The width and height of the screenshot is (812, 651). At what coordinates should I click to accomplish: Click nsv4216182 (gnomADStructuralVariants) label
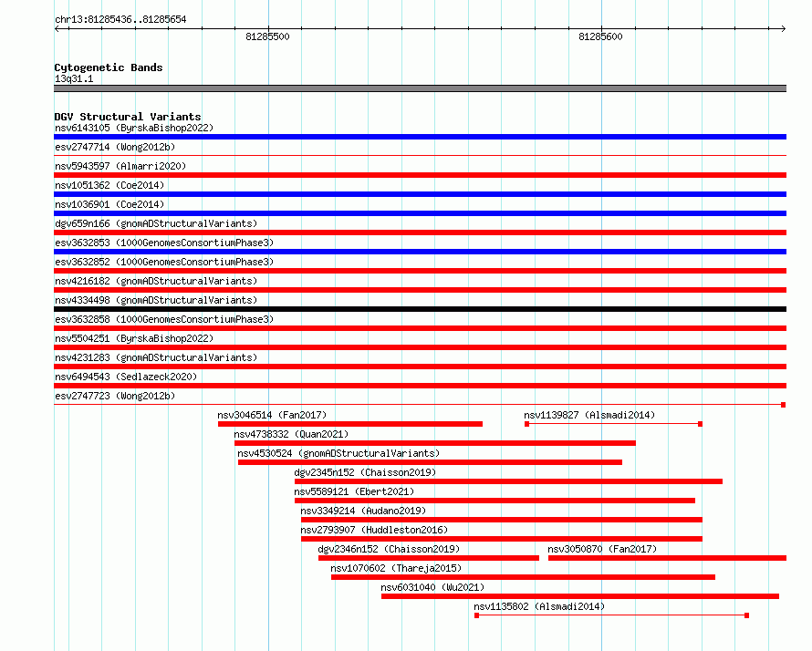(156, 281)
